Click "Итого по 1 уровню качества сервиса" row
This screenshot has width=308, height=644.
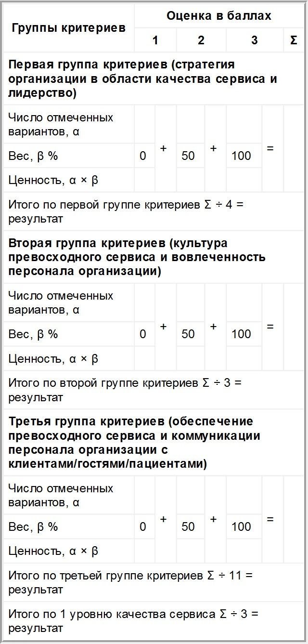[134, 621]
